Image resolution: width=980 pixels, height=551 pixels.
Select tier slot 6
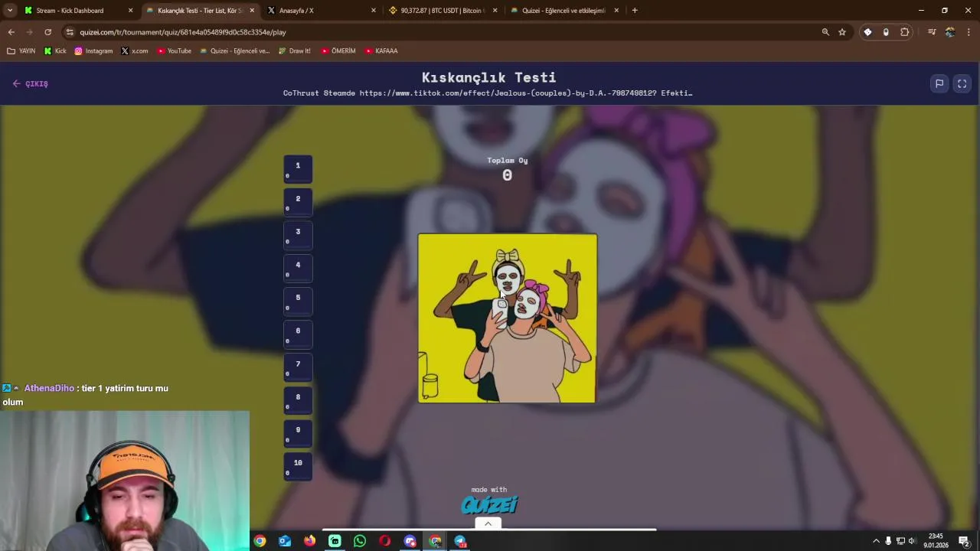[298, 334]
